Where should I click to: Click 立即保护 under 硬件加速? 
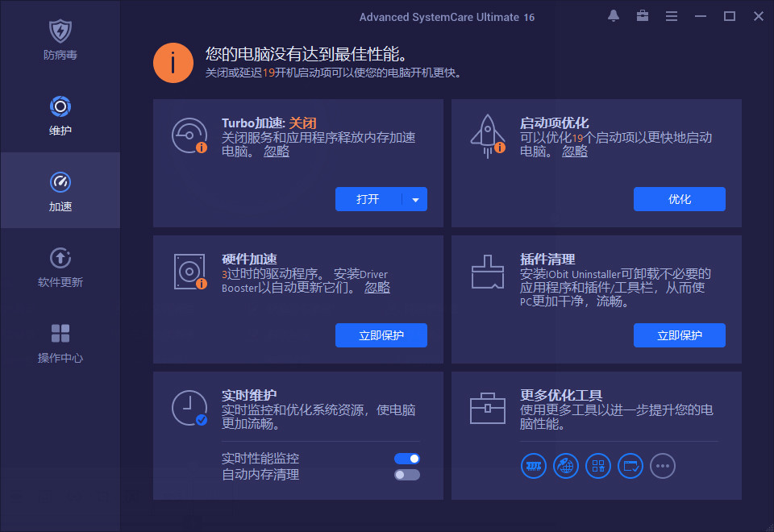(381, 335)
